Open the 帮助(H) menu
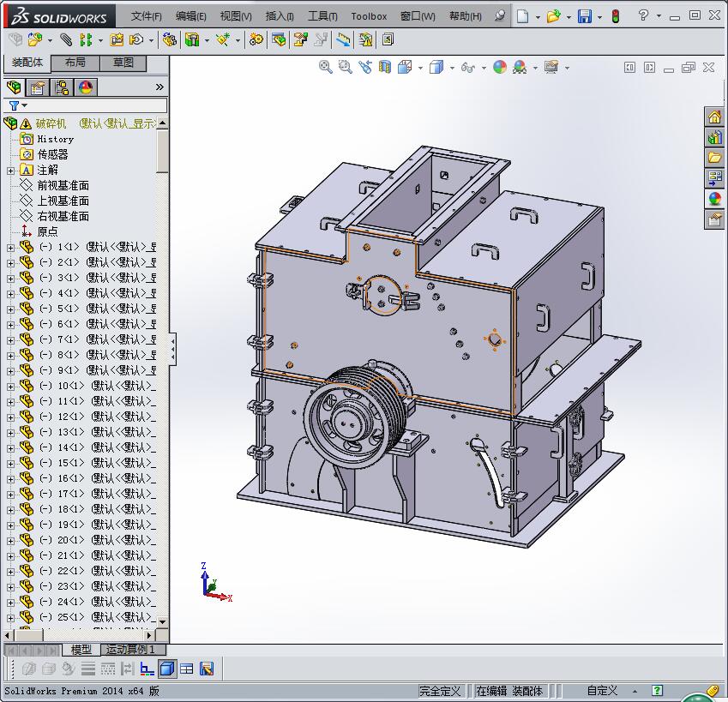 tap(466, 16)
